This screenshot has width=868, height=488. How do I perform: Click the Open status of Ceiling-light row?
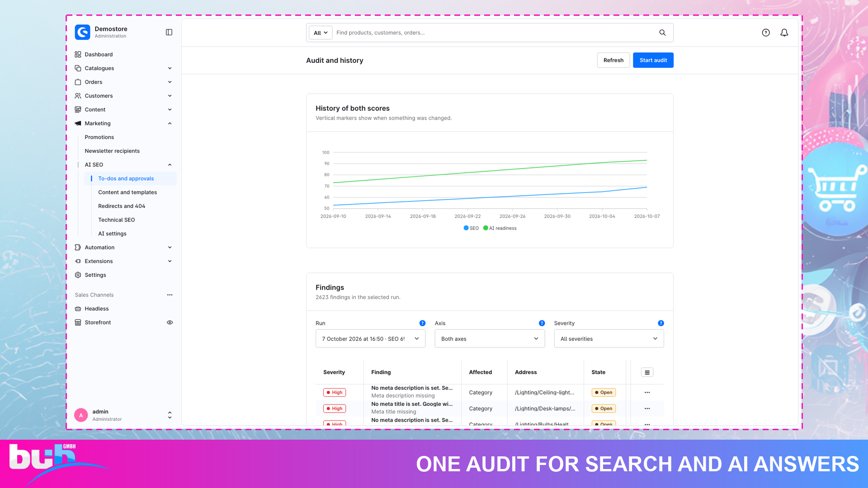tap(604, 393)
